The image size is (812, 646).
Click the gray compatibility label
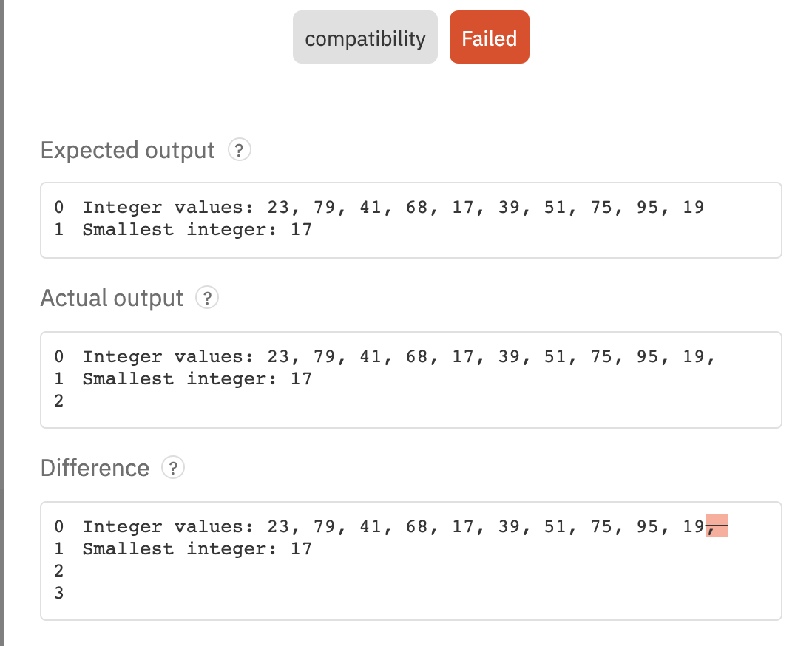(x=365, y=37)
